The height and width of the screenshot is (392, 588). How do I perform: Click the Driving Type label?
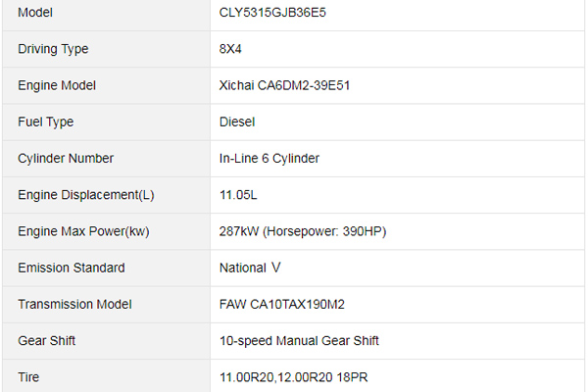(x=53, y=49)
